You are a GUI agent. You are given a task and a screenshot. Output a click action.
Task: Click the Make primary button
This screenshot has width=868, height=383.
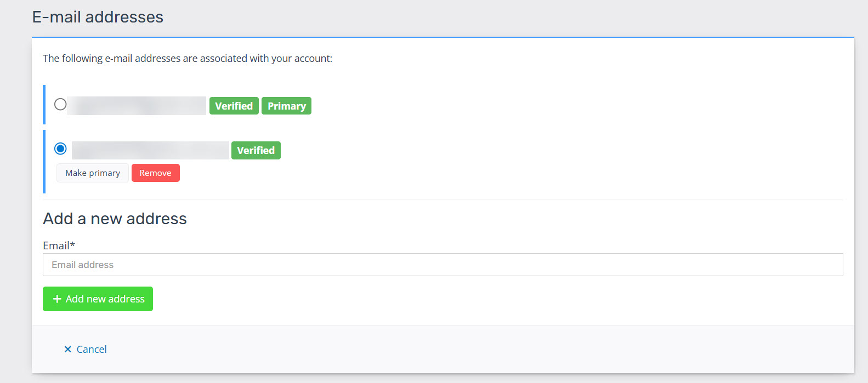click(93, 173)
